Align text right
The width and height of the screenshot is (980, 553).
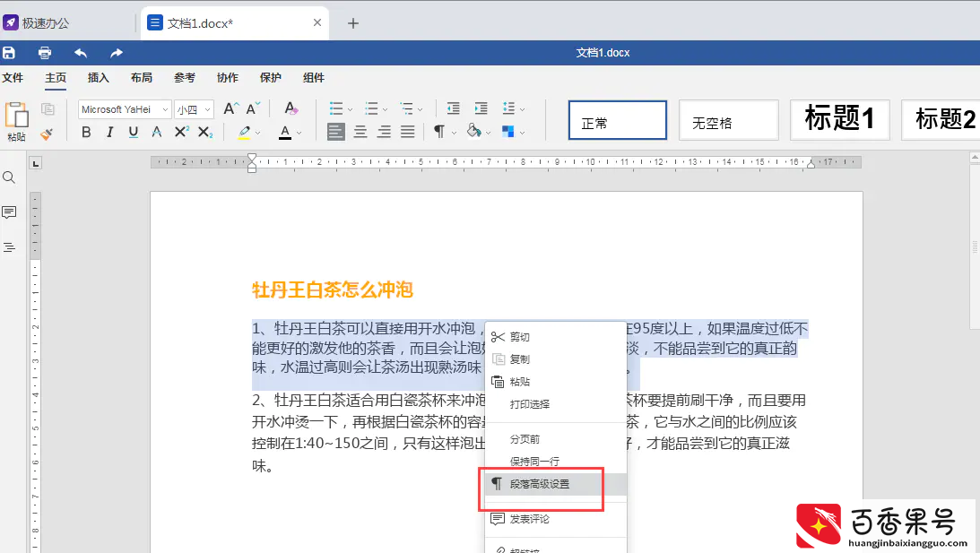(x=384, y=132)
